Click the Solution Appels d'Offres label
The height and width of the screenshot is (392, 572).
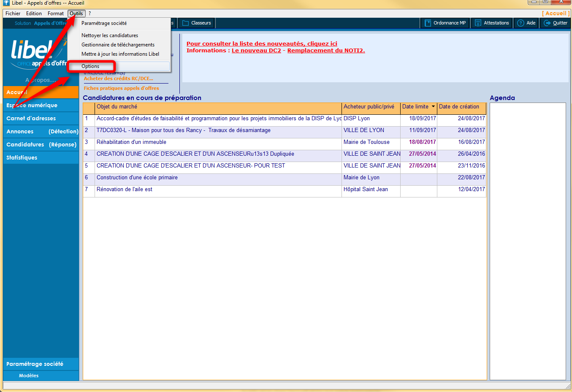[41, 23]
